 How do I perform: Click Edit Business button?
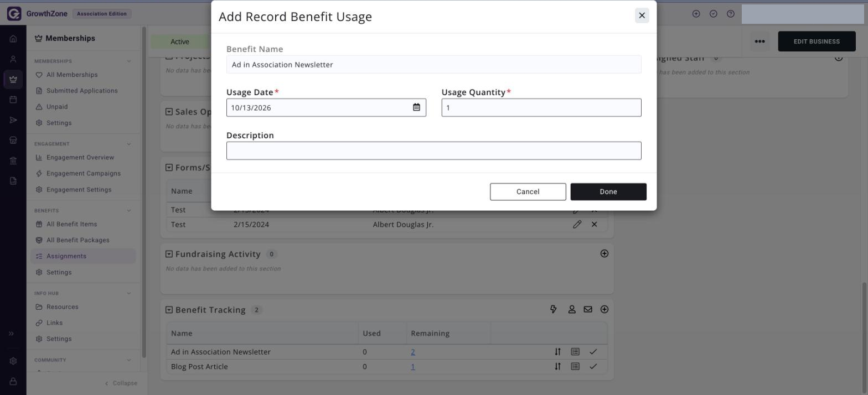click(x=817, y=41)
